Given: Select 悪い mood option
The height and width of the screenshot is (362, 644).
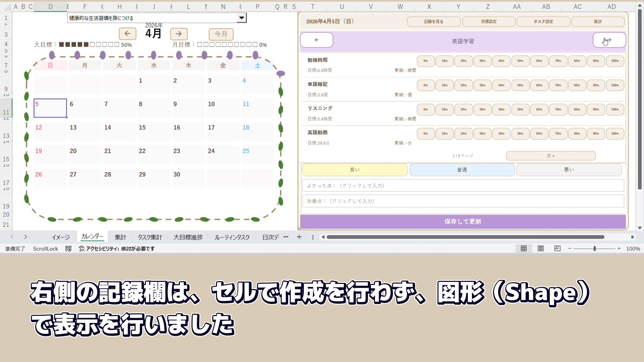Looking at the screenshot, I should coord(569,170).
